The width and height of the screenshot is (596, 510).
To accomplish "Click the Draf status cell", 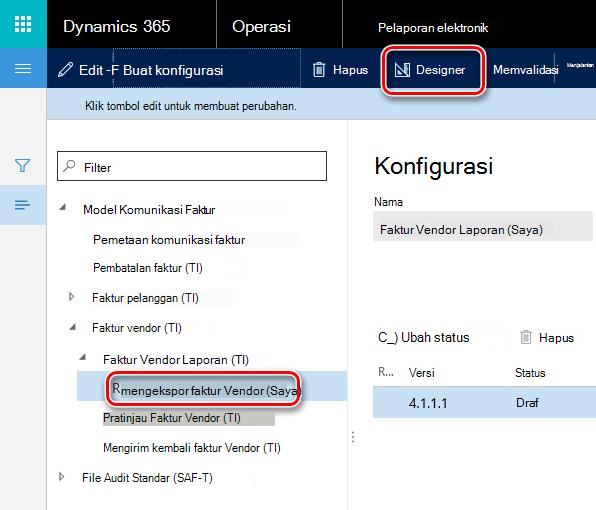I will click(527, 402).
